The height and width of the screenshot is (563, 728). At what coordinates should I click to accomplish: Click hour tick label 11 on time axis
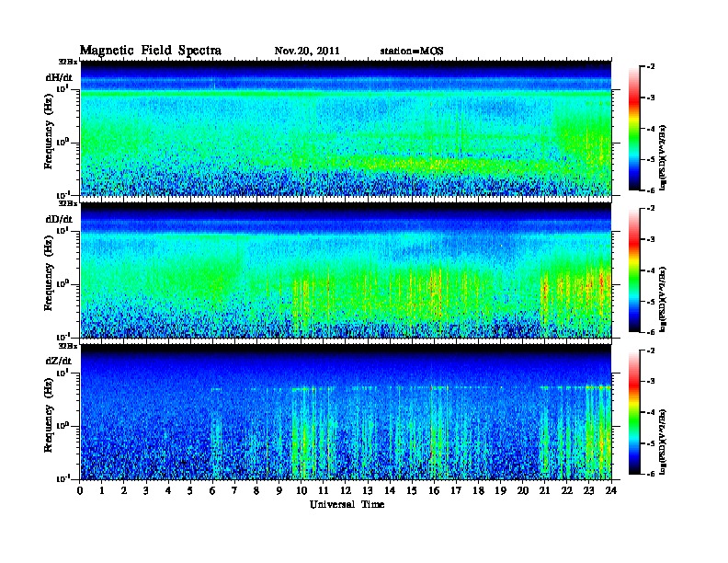pyautogui.click(x=324, y=491)
